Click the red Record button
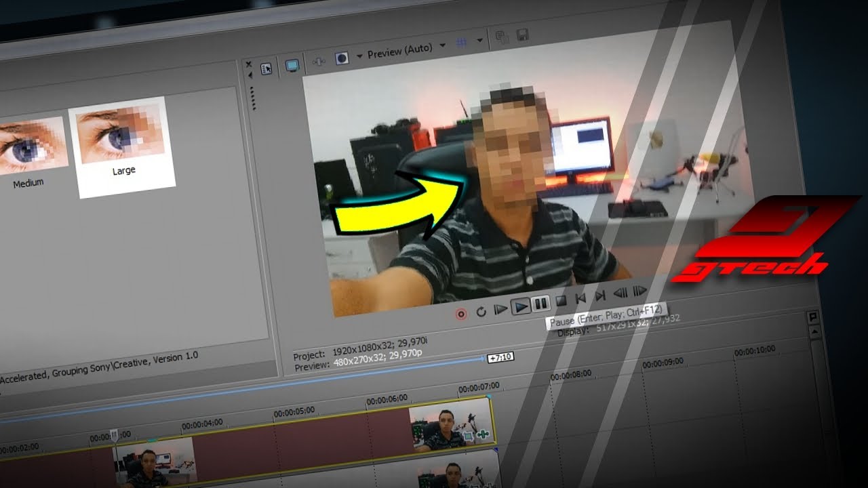The width and height of the screenshot is (868, 488). click(x=461, y=314)
